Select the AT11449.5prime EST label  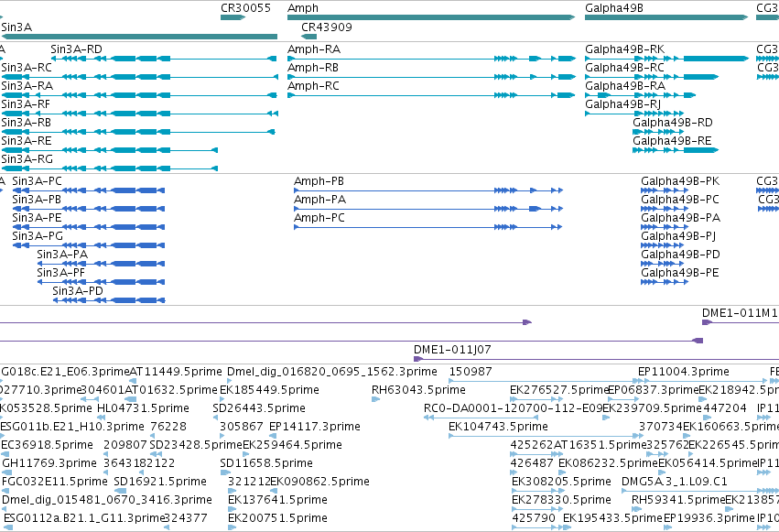click(x=176, y=372)
